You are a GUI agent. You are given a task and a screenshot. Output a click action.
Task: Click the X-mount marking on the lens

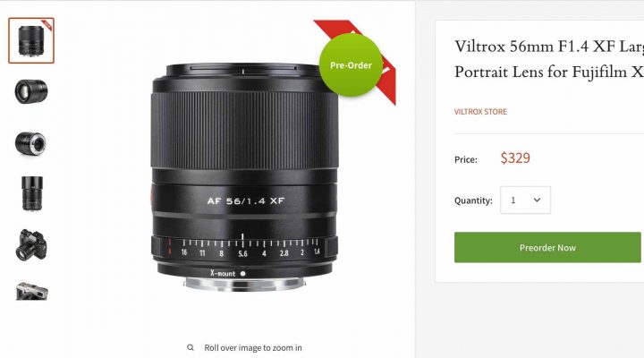[223, 273]
